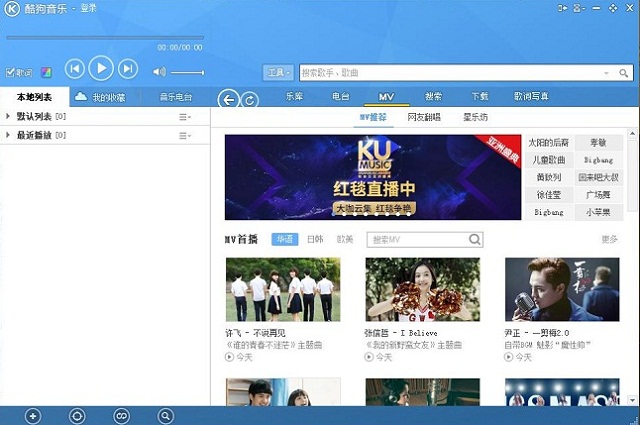Open the skin color palette icon

(46, 73)
